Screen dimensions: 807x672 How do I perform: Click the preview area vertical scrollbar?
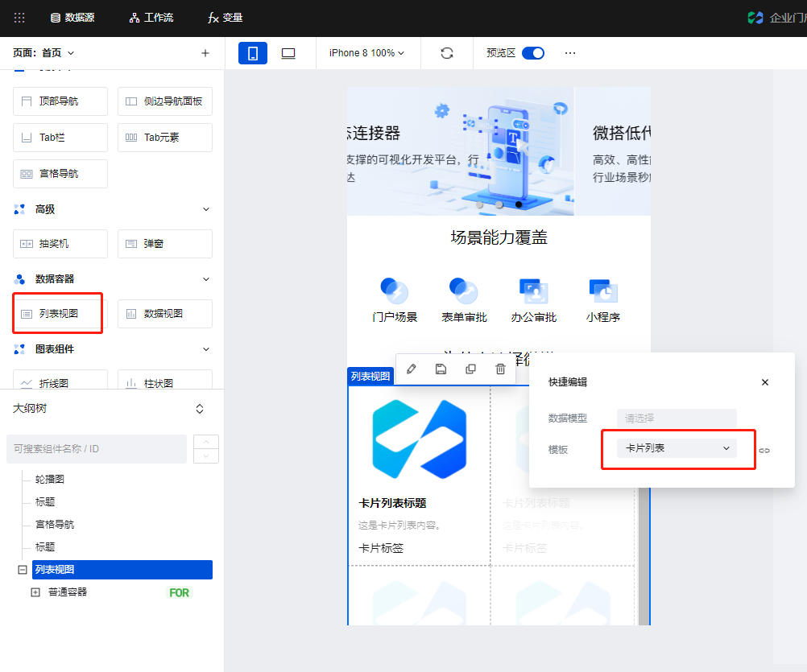pyautogui.click(x=644, y=556)
